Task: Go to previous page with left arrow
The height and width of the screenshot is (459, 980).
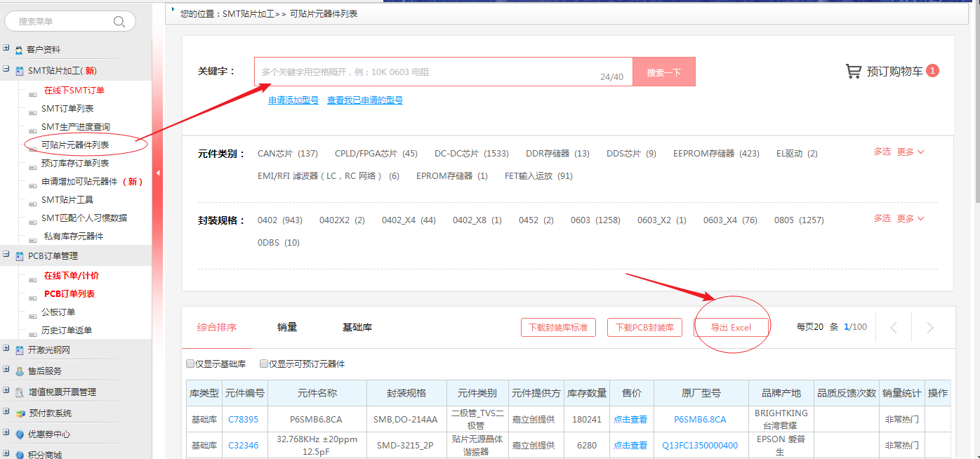Action: pyautogui.click(x=894, y=328)
